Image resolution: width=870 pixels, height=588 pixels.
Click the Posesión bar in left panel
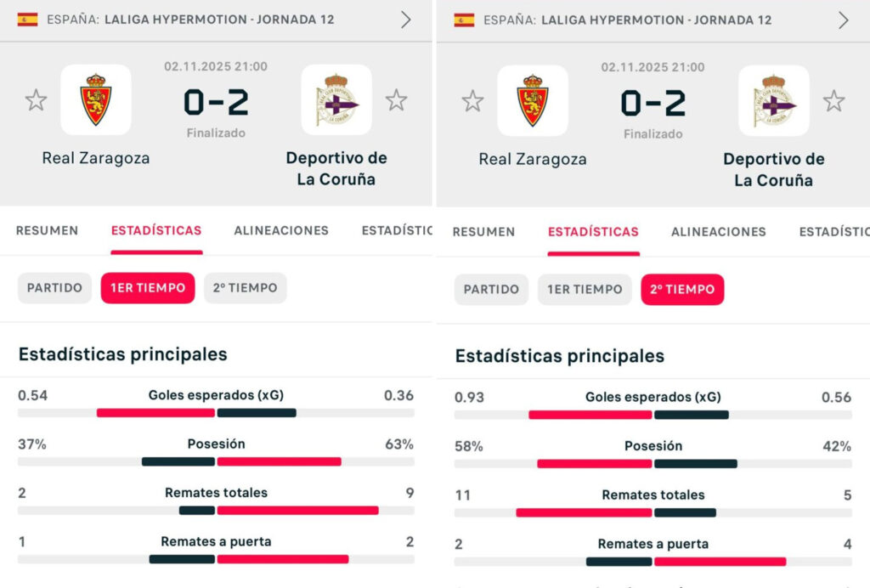[x=216, y=461]
